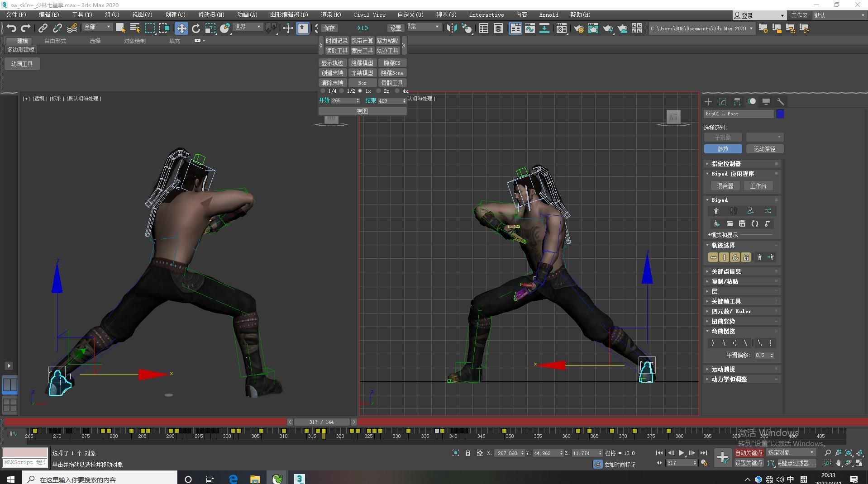Expand the 四元数/ Euler rollout
Image resolution: width=868 pixels, height=484 pixels.
coord(742,311)
